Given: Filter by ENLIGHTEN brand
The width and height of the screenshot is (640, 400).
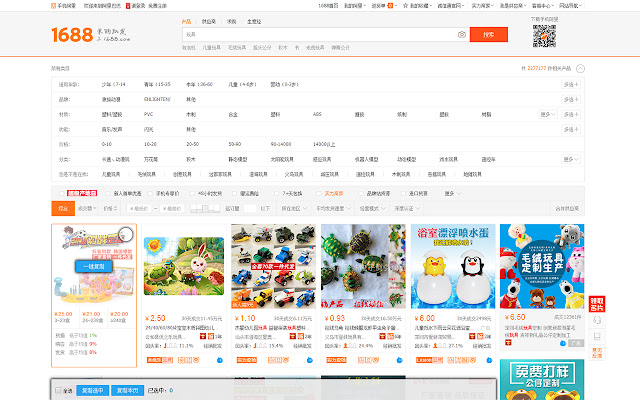Looking at the screenshot, I should click(157, 100).
